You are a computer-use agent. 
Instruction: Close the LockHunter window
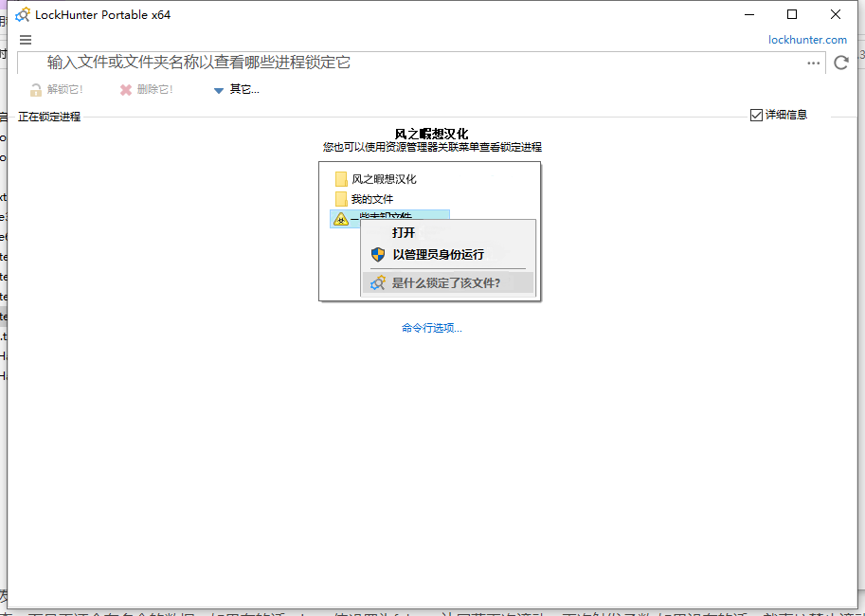pos(836,15)
